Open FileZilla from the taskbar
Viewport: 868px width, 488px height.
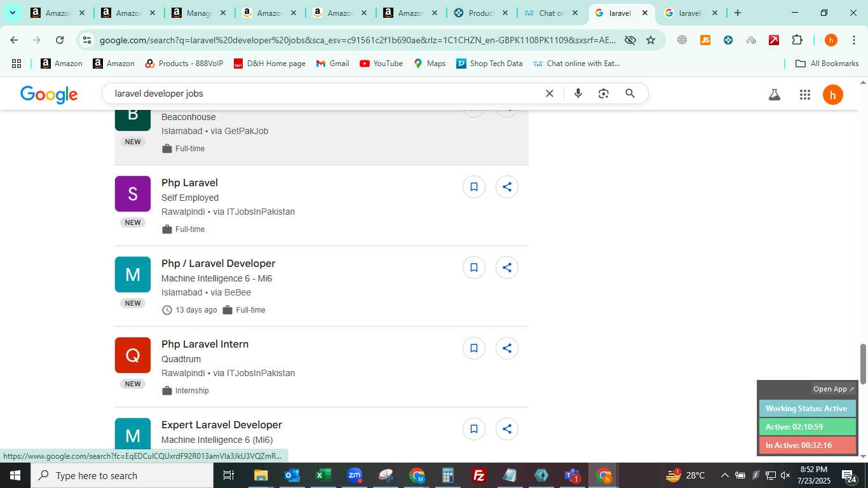479,475
